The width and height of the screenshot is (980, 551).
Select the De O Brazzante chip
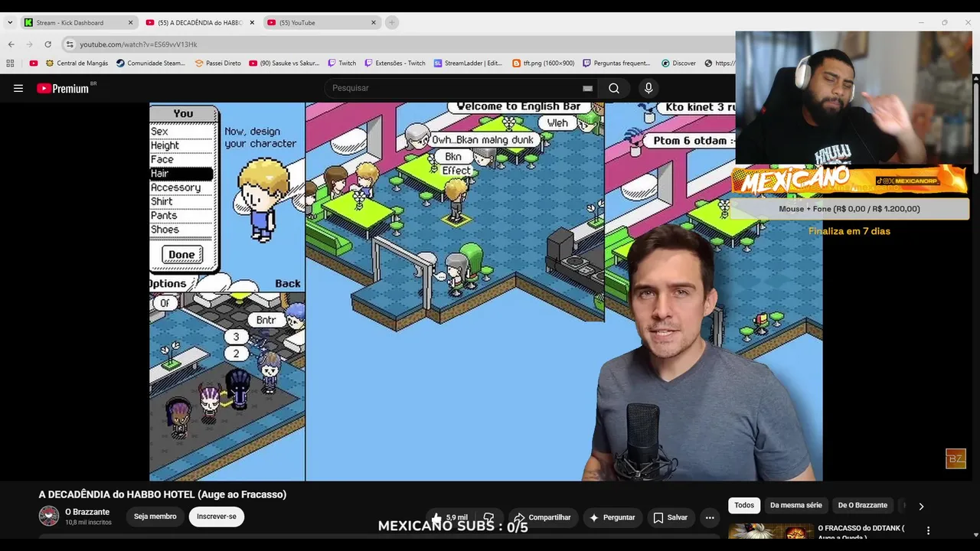tap(862, 505)
